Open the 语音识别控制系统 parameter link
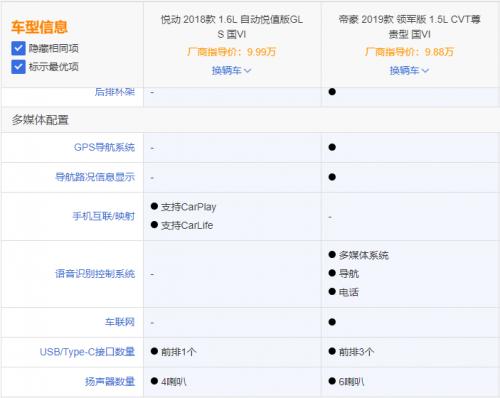The width and height of the screenshot is (500, 398). click(95, 274)
